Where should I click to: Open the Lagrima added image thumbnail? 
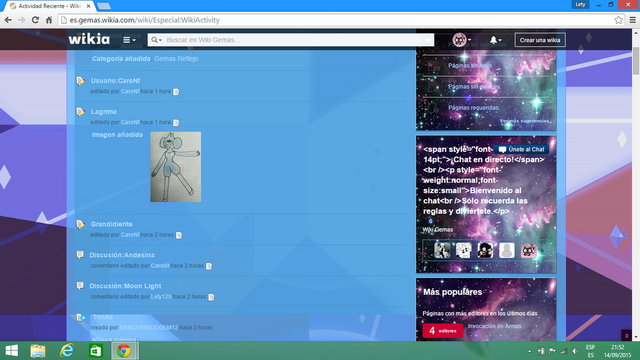click(176, 167)
